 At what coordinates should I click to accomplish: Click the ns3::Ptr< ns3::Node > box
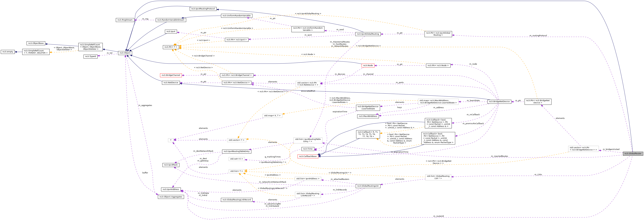coord(438,66)
